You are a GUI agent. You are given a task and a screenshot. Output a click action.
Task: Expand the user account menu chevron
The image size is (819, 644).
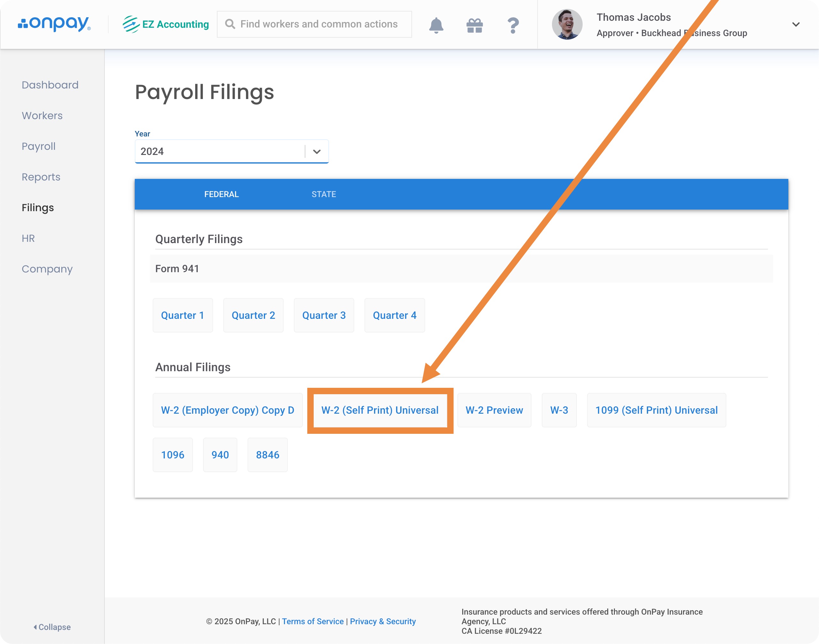click(x=796, y=25)
